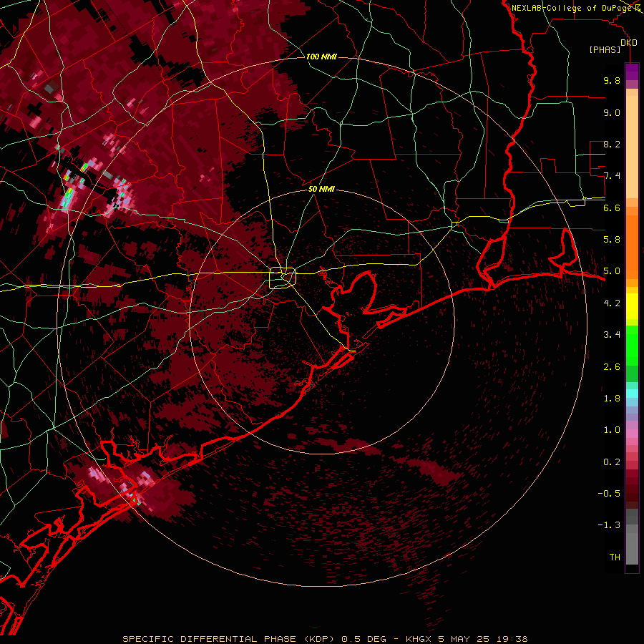Click the 100 NMI range ring label
Viewport: 644px width, 644px height.
(321, 57)
